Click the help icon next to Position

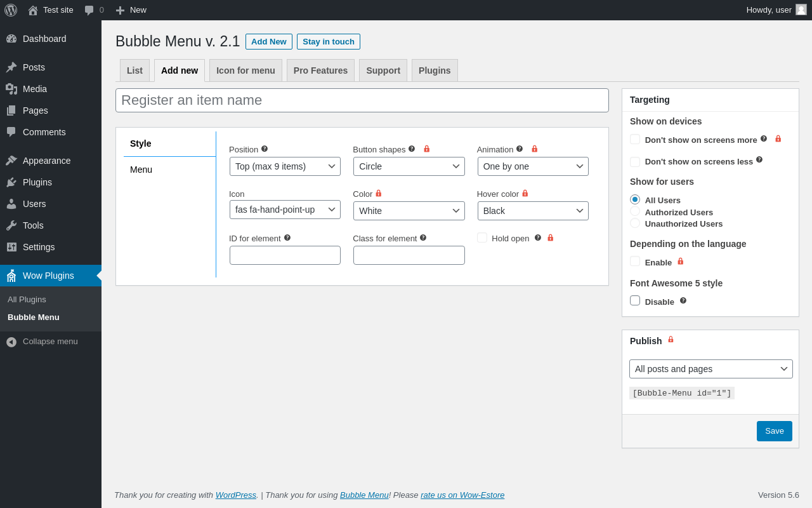(x=265, y=149)
